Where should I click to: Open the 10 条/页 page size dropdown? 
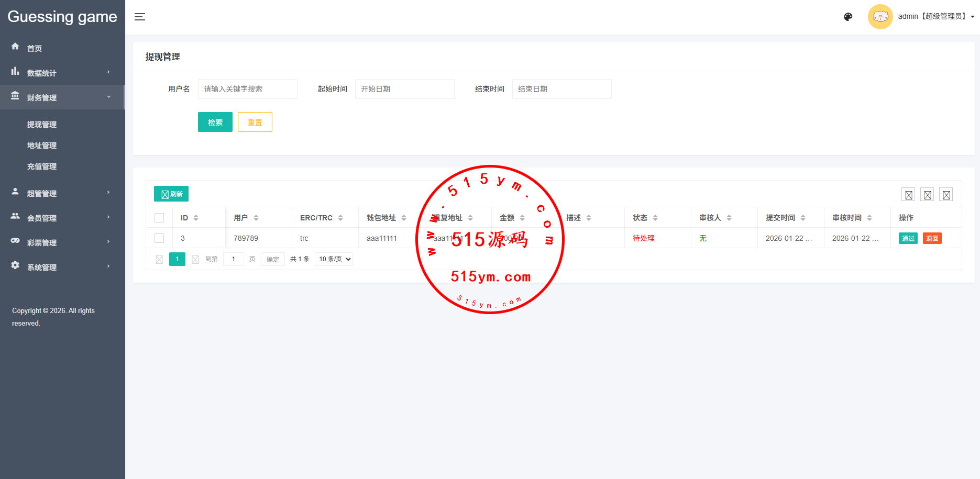334,259
